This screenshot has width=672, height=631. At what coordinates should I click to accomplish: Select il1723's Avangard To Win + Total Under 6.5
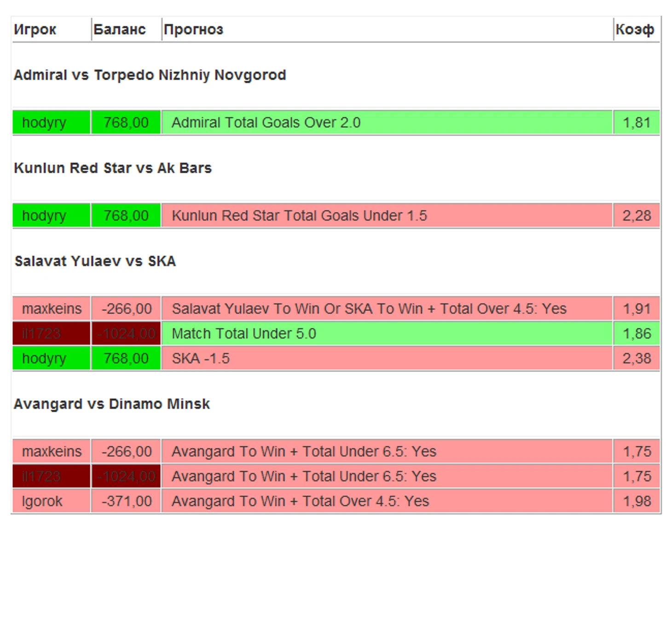[x=387, y=476]
